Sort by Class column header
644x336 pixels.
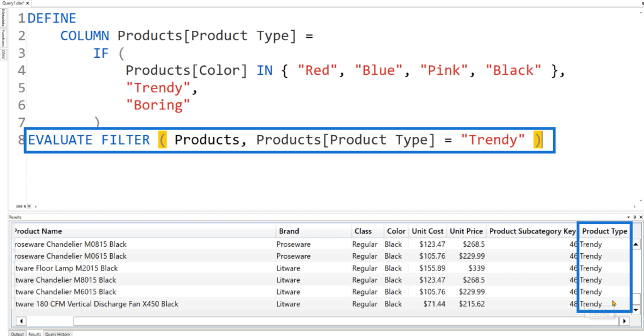[x=367, y=231]
